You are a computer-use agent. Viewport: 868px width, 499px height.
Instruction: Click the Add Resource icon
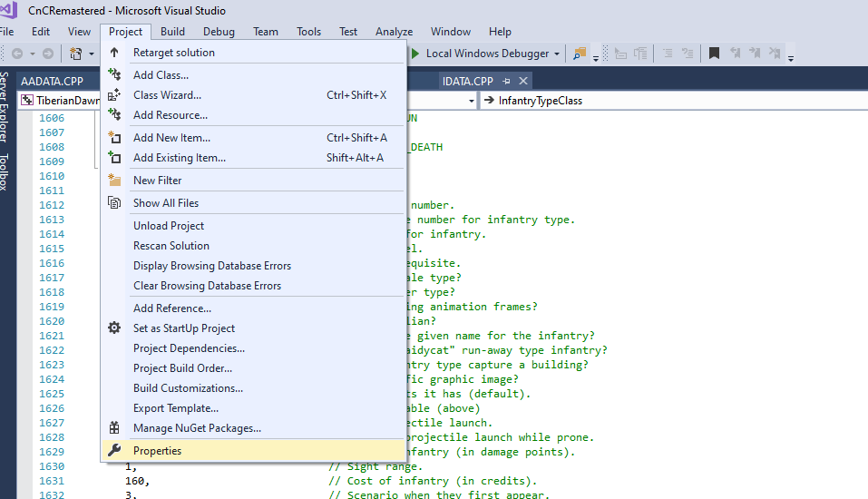114,114
